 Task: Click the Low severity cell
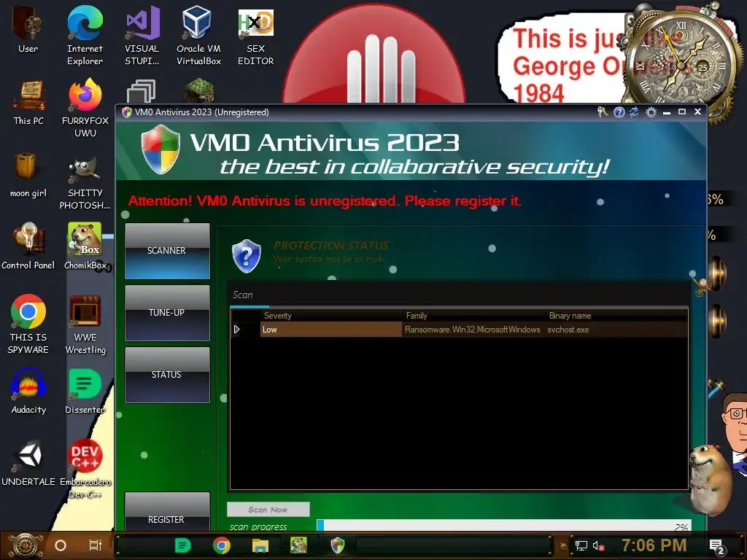[x=331, y=330]
